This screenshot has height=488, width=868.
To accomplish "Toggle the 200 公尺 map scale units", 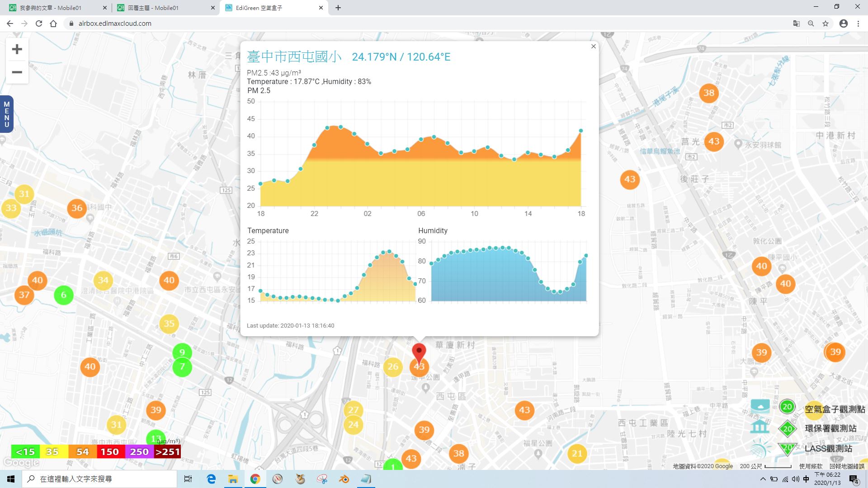I will click(x=765, y=466).
